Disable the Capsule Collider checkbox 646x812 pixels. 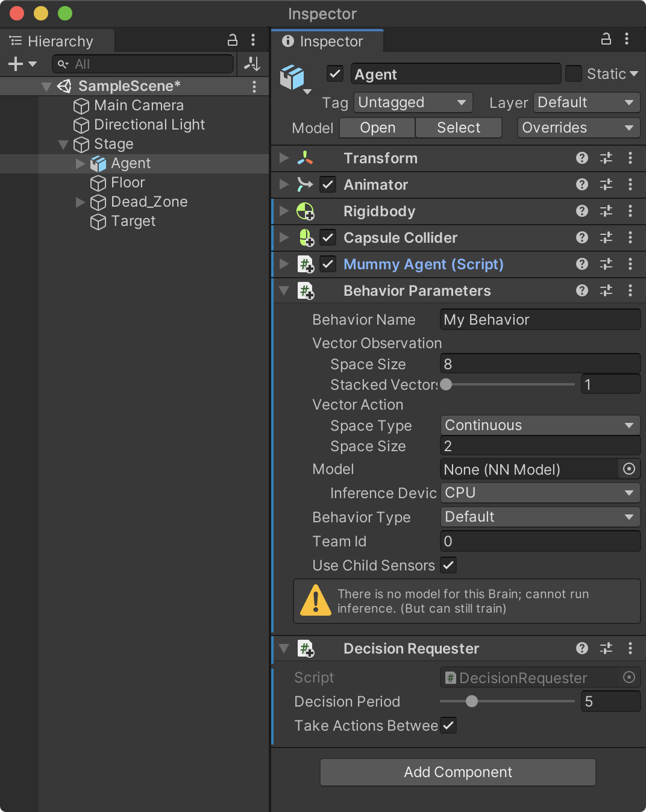(x=328, y=237)
